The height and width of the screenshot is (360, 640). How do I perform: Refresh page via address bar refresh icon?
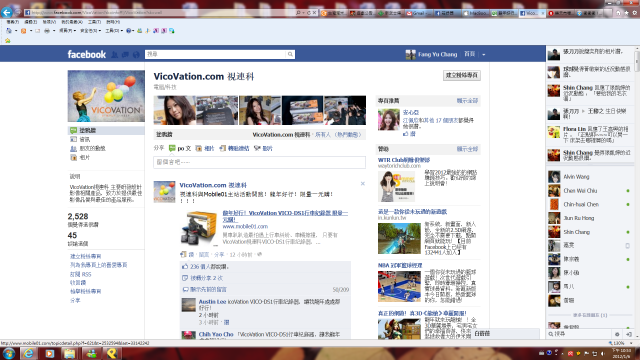(x=309, y=13)
